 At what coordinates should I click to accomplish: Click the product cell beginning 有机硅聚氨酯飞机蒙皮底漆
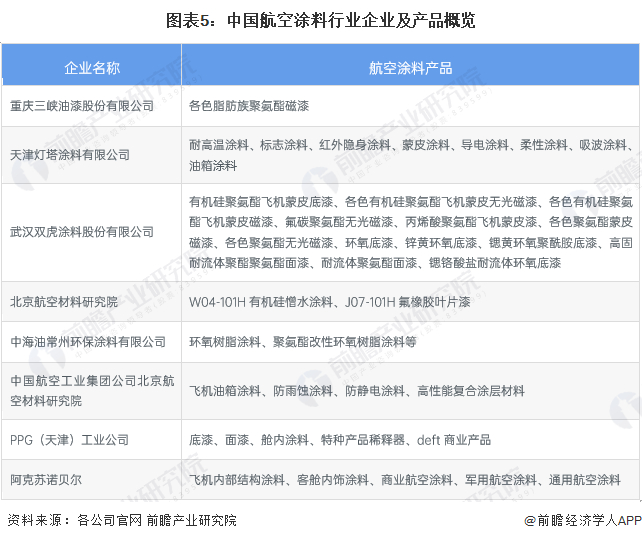pos(410,232)
